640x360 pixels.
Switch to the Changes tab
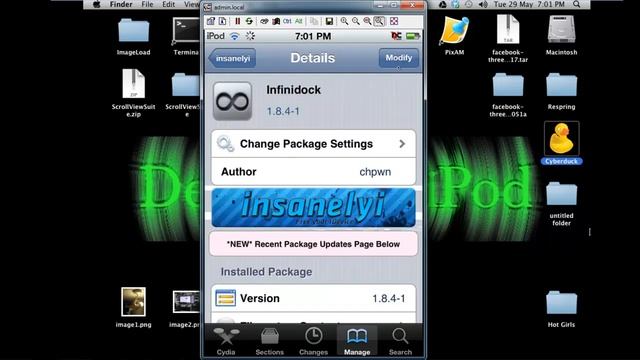[x=313, y=342]
